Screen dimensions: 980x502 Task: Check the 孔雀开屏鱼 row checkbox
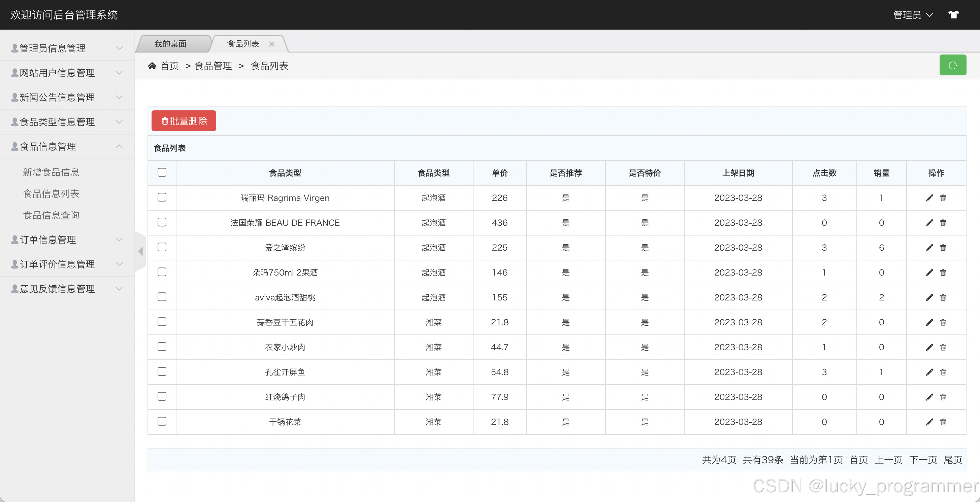click(162, 371)
